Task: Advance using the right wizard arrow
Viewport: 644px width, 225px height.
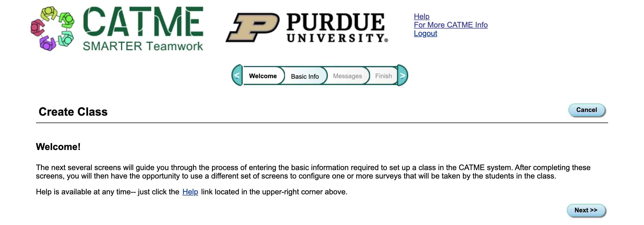Action: (402, 76)
